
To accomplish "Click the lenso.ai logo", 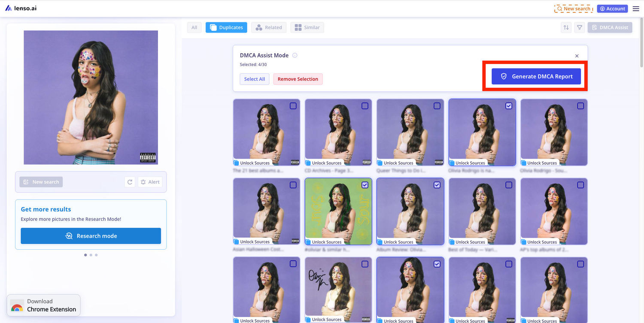I will 21,8.
